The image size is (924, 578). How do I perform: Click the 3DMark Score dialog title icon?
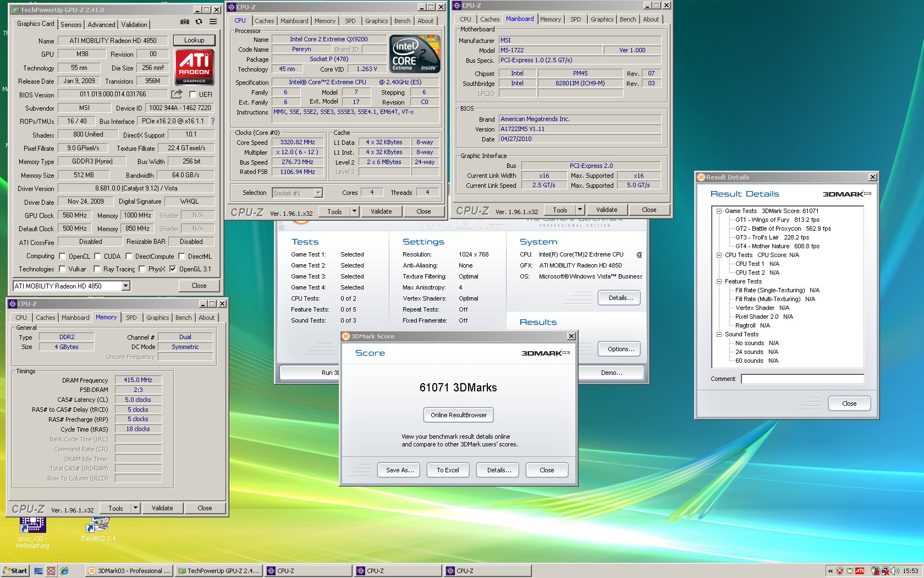tap(346, 336)
